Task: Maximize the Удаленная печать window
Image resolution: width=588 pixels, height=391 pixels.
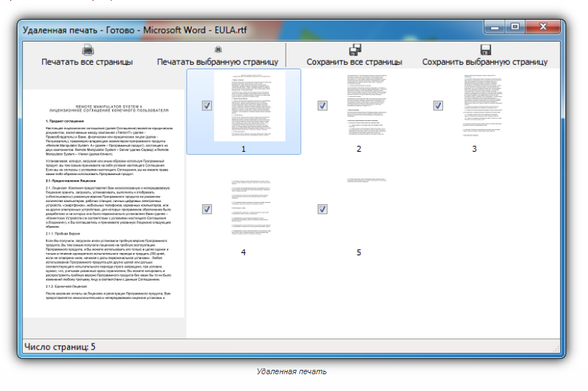Action: 515,27
